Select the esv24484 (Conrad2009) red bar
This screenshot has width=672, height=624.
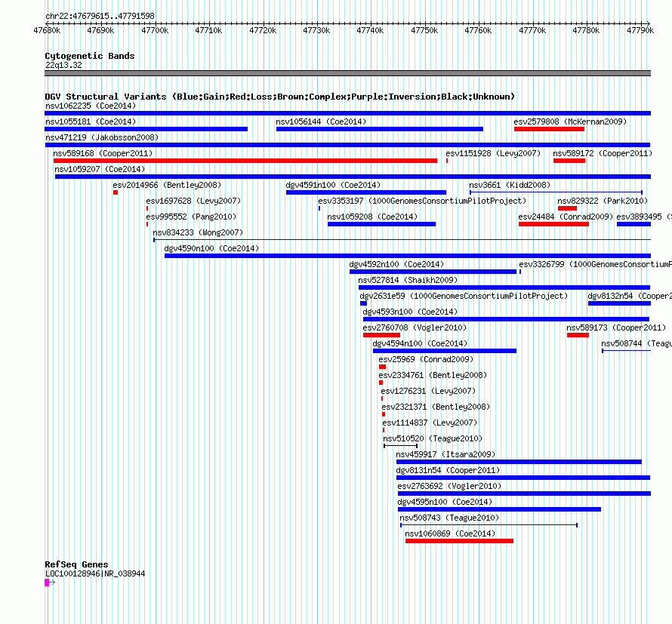pos(553,224)
